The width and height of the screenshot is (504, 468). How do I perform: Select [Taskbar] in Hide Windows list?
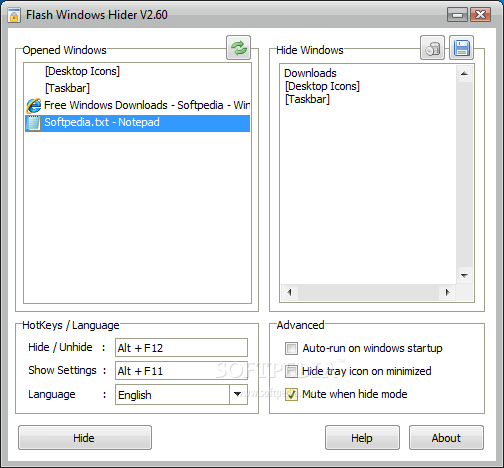[x=307, y=99]
